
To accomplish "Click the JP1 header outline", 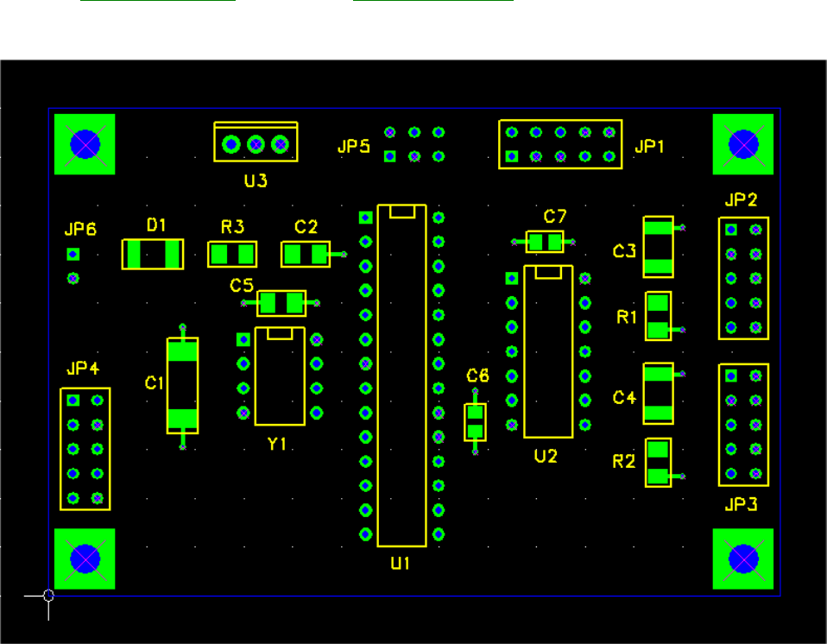I will (560, 144).
